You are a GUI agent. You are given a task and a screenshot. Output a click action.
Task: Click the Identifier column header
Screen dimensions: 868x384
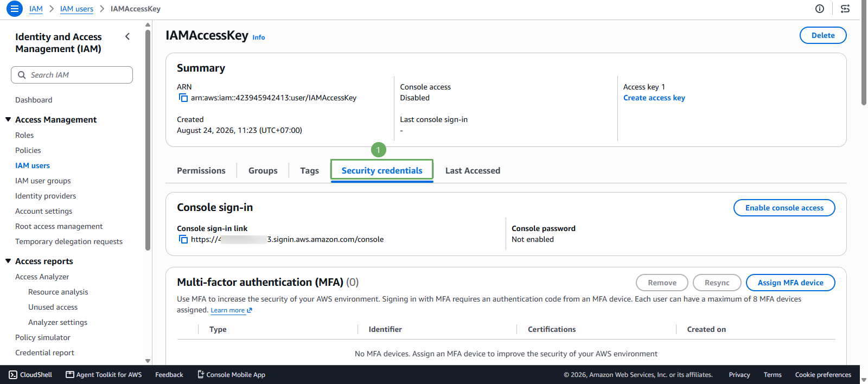385,329
